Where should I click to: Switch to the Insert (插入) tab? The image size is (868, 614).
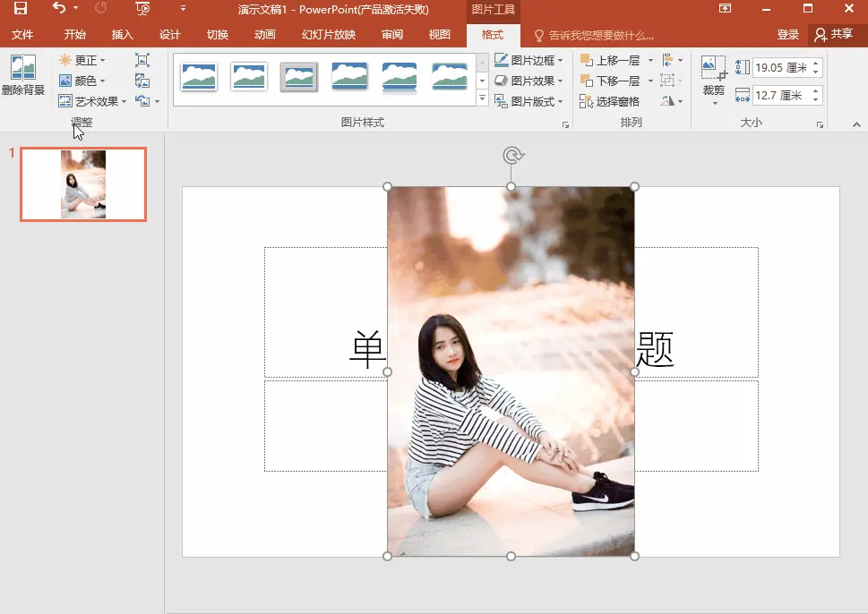coord(122,35)
